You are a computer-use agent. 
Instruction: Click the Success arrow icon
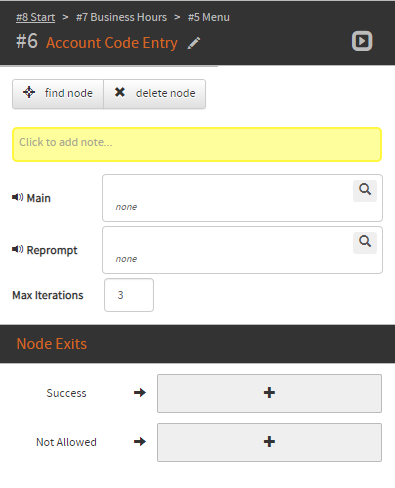[x=140, y=393]
